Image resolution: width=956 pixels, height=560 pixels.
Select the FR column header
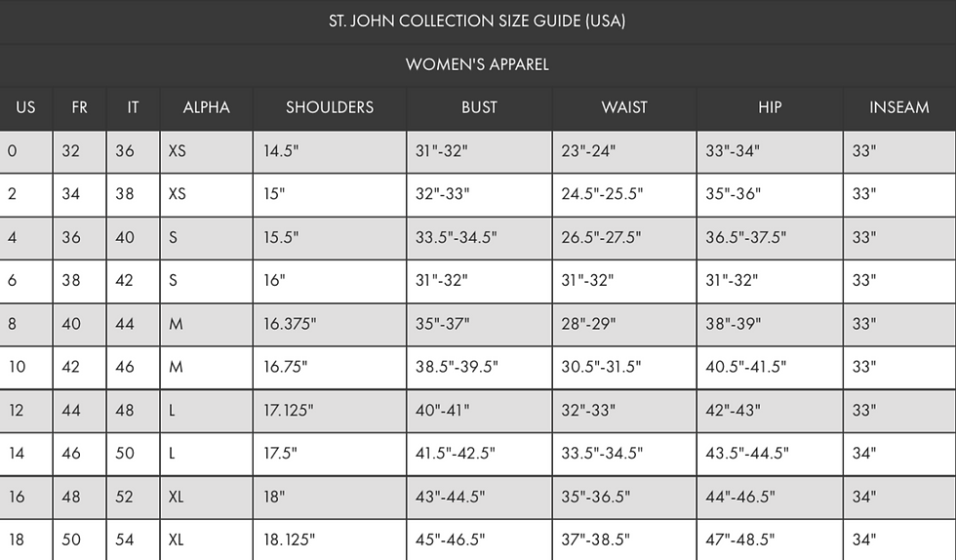pyautogui.click(x=79, y=108)
